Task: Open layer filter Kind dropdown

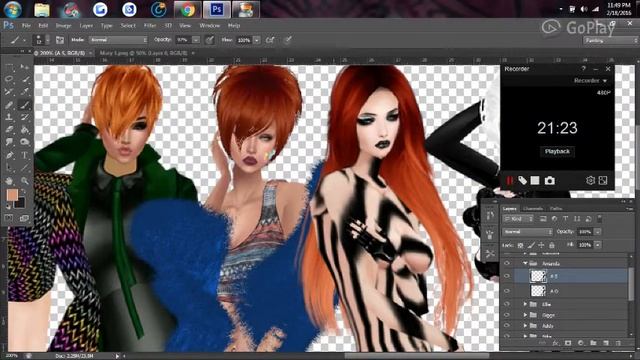Action: click(518, 219)
